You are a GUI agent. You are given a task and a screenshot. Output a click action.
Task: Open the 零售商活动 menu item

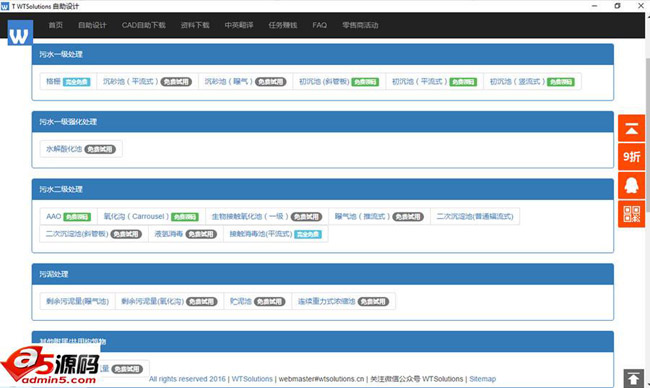click(x=360, y=25)
